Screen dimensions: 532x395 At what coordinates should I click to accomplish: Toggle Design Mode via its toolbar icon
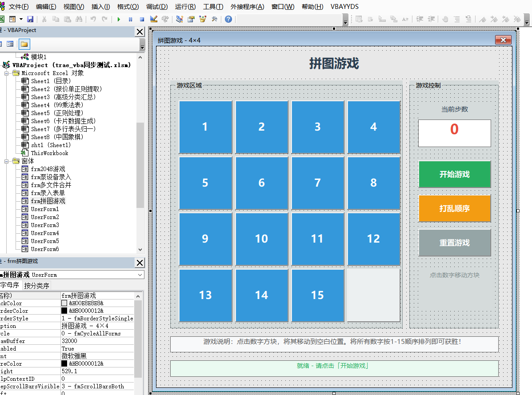[153, 19]
